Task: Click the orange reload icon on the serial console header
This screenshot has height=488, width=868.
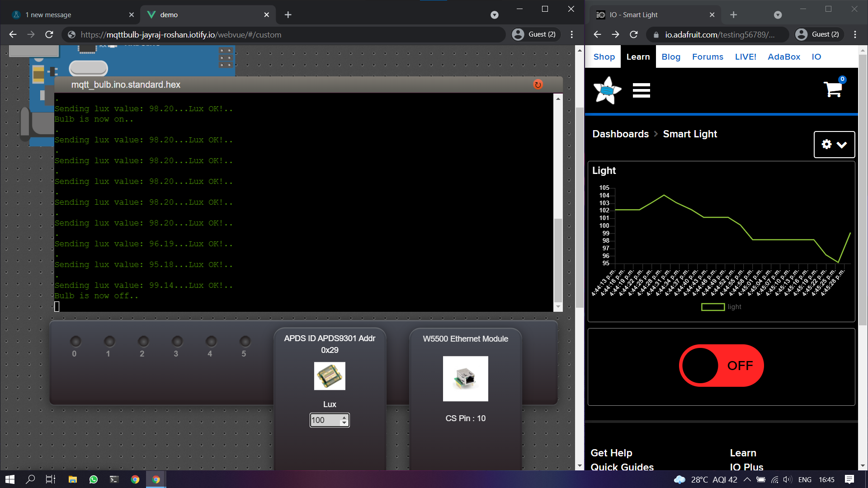Action: coord(538,84)
